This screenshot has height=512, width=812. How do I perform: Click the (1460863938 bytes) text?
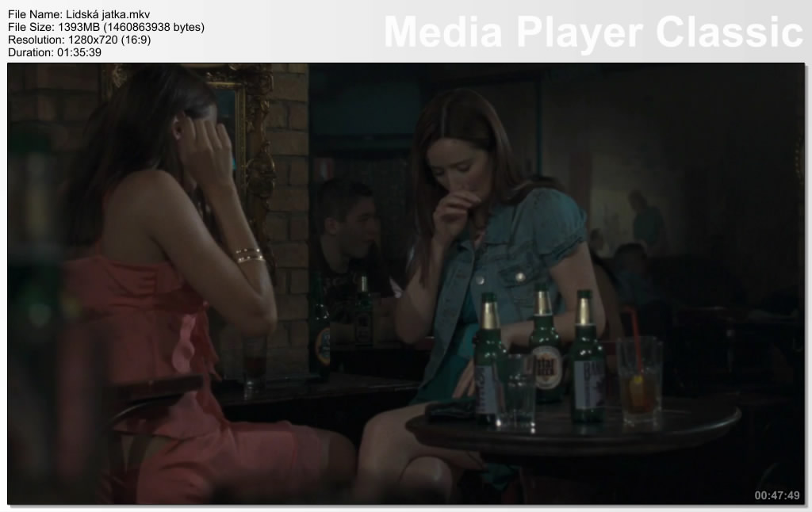(x=155, y=27)
